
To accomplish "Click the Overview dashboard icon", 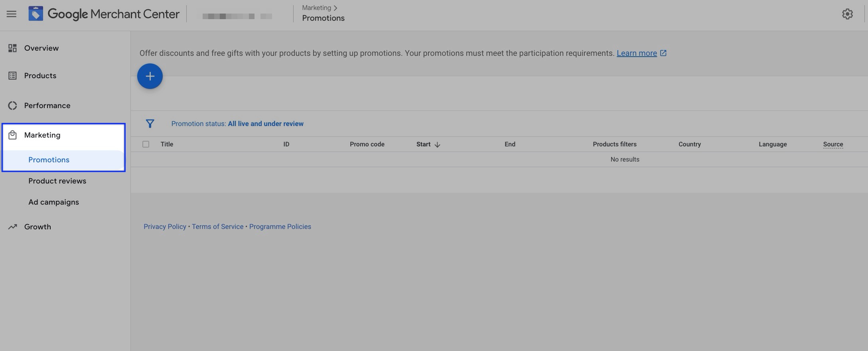I will coord(12,48).
